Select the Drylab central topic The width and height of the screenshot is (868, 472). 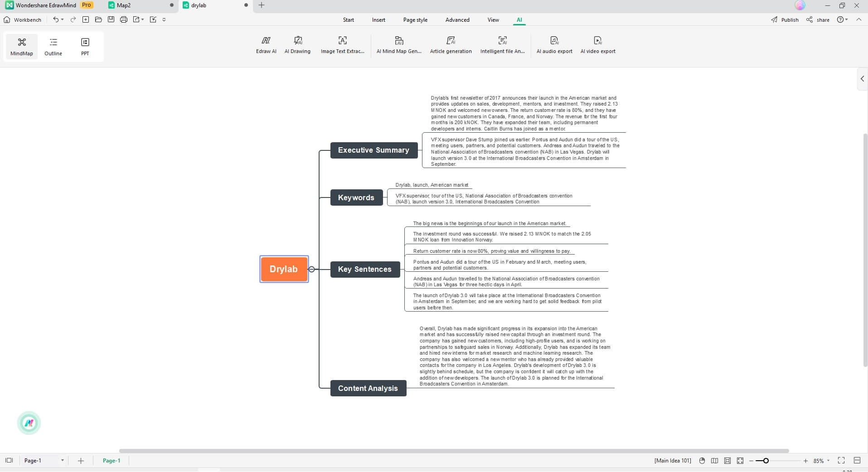click(284, 269)
